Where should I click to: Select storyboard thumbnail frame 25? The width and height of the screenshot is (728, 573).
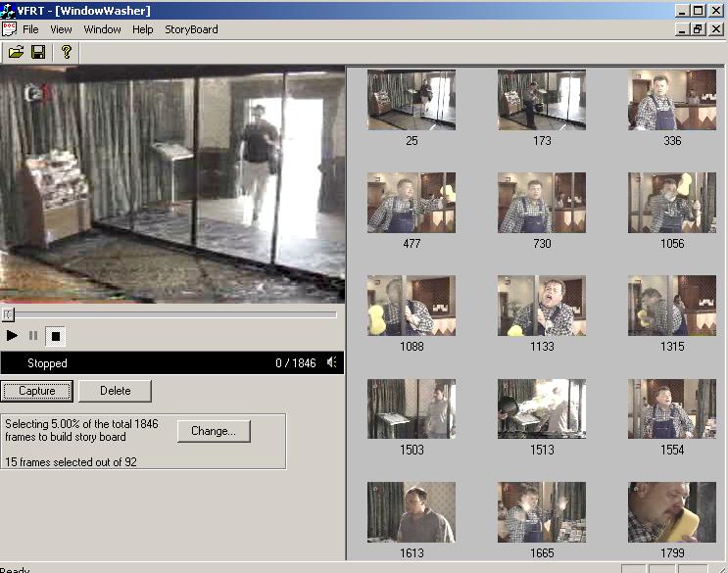click(x=412, y=100)
